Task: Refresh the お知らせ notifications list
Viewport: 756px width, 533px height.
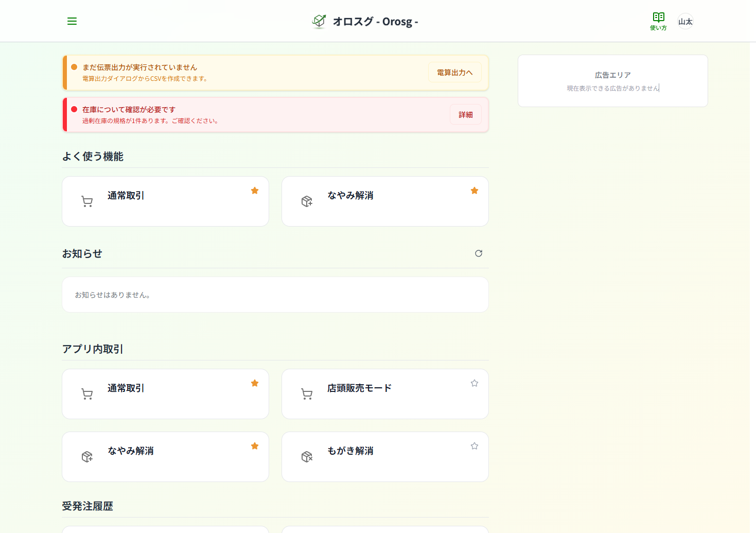Action: pos(479,253)
